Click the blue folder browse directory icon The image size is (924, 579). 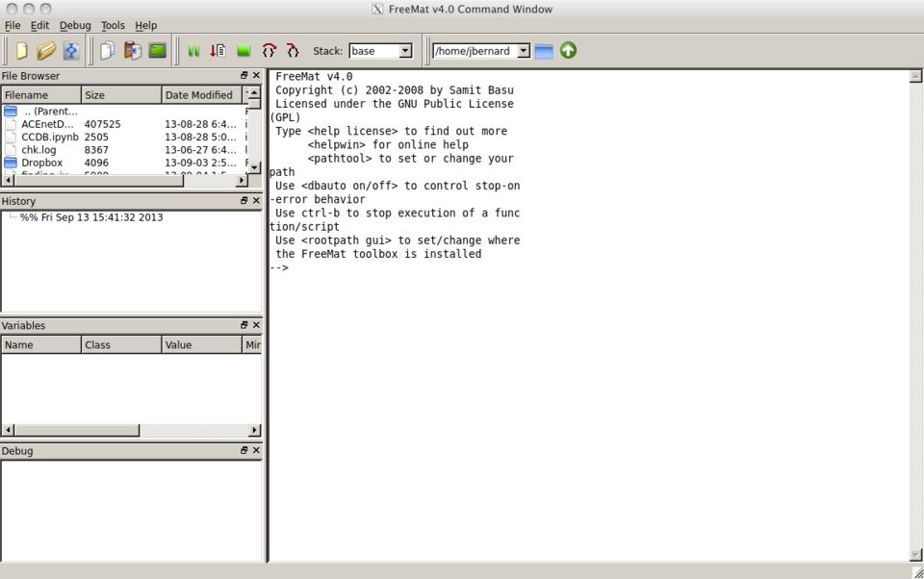(544, 51)
